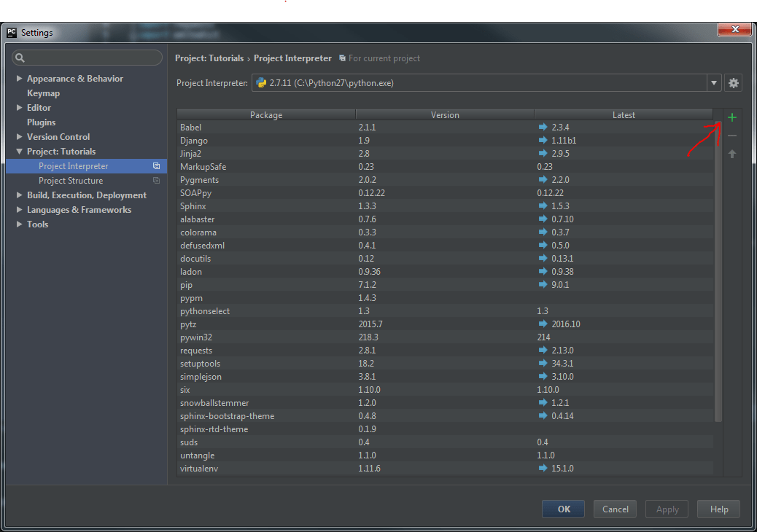
Task: Select the pythonselect package row
Action: pos(445,311)
